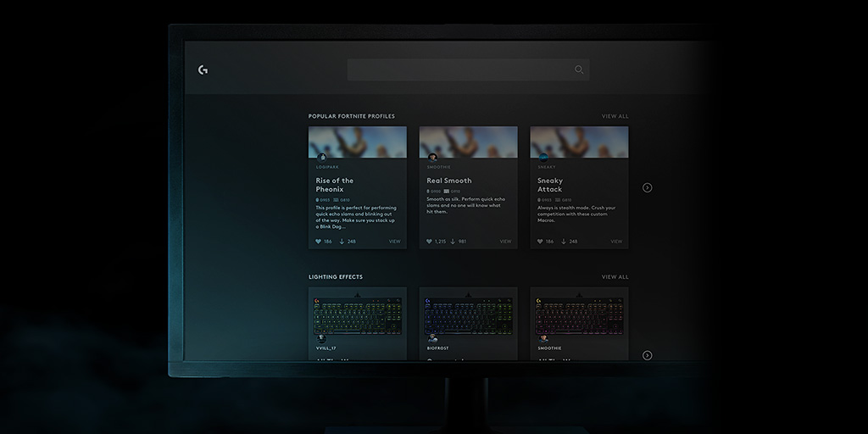This screenshot has height=434, width=868.
Task: Click mouse icon on Rise of the Pheonix
Action: 317,200
